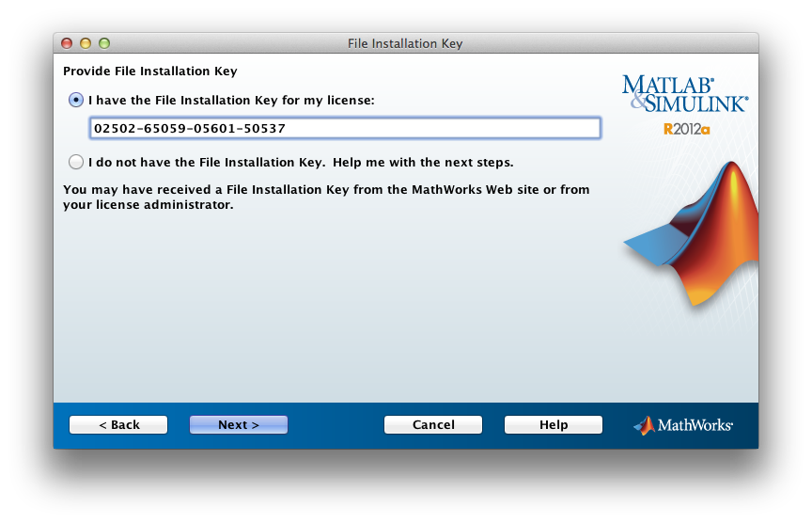
Task: Click the "Provide File Installation Key" heading
Action: pyautogui.click(x=150, y=71)
